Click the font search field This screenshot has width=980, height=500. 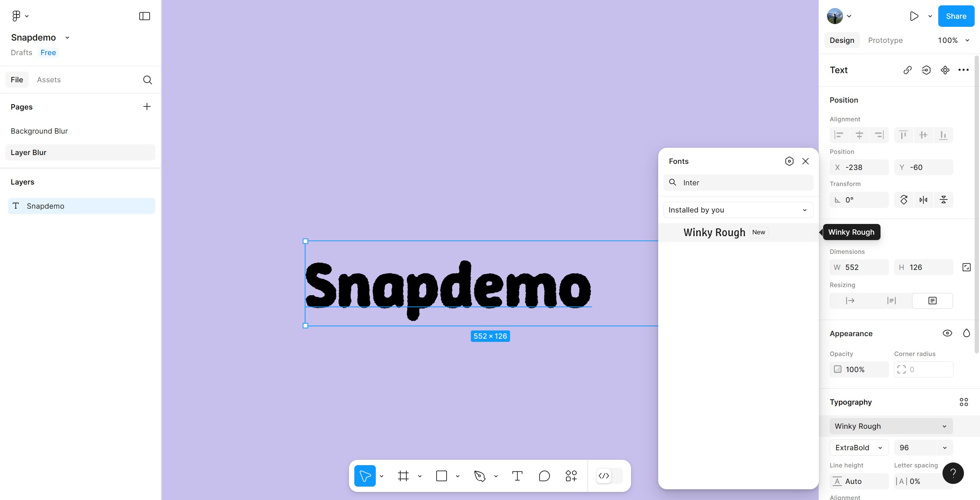738,183
